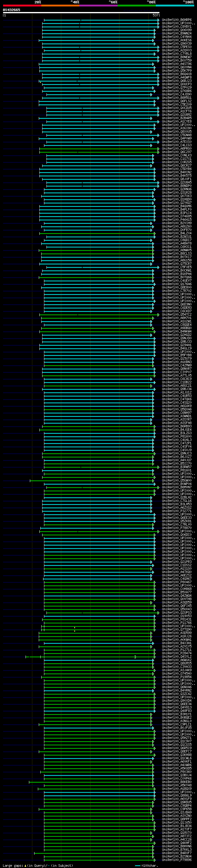
Task: View hit UniRef100_Q3JBA9
Action: tap(177, 812)
